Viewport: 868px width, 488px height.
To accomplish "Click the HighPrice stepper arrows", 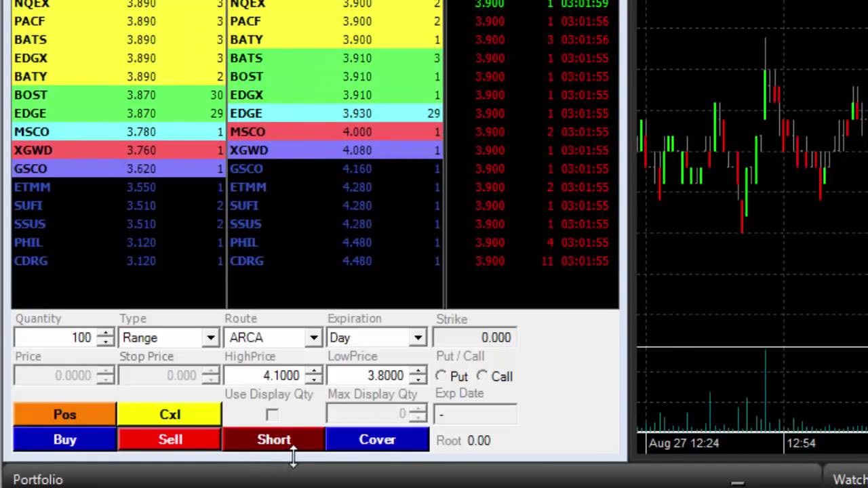I will pyautogui.click(x=313, y=375).
